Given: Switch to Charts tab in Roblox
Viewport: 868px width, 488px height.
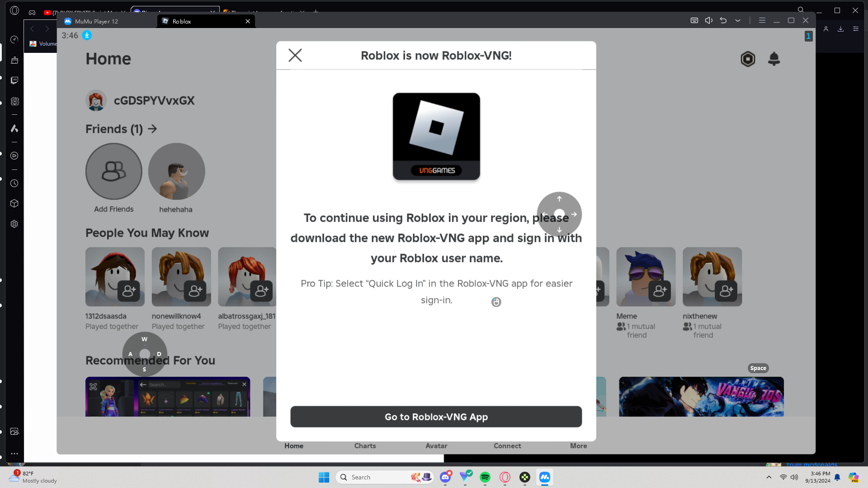Looking at the screenshot, I should (365, 446).
